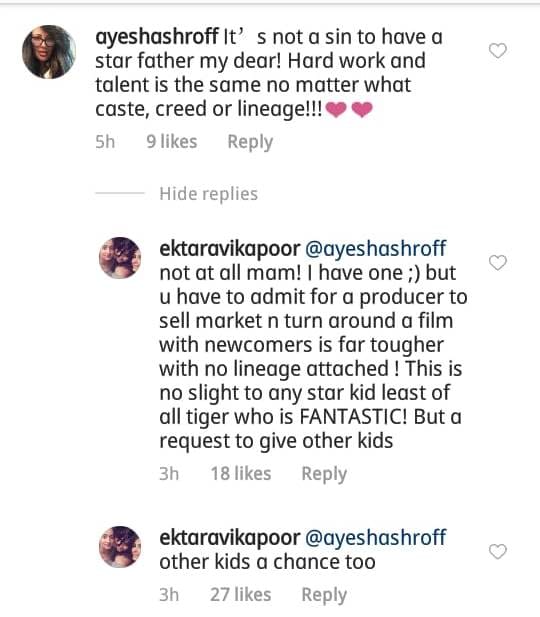Viewport: 540px width, 617px height.
Task: Select the 3h timestamp on last reply
Action: [x=169, y=595]
